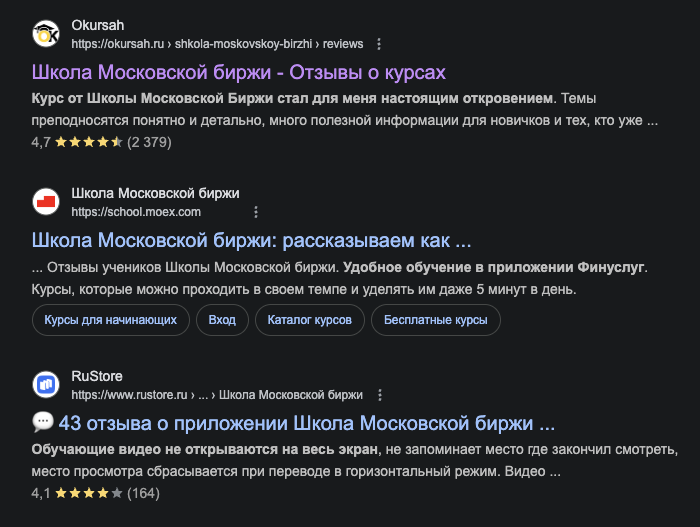The width and height of the screenshot is (700, 527).
Task: Click the "Вход" sitelink chip
Action: (222, 320)
